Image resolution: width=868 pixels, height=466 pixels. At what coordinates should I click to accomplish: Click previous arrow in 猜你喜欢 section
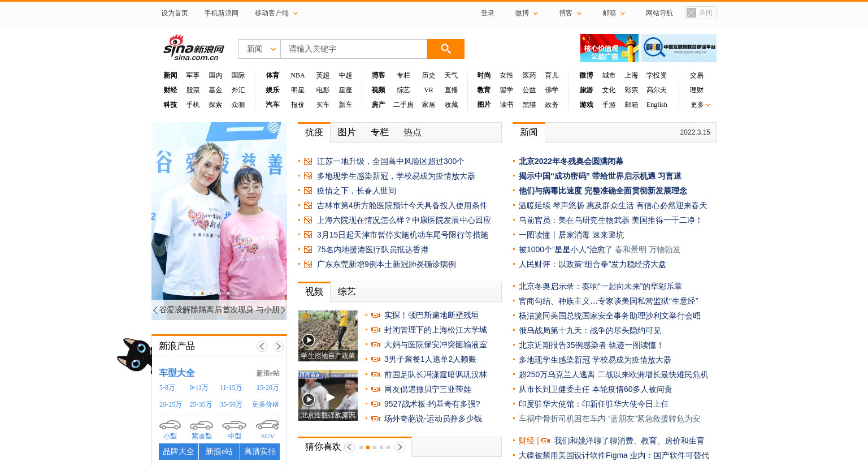point(349,447)
